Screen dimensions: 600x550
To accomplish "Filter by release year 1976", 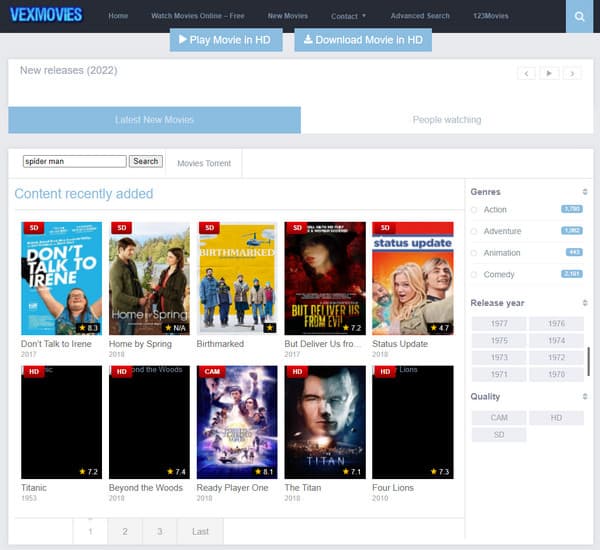I will coord(556,324).
